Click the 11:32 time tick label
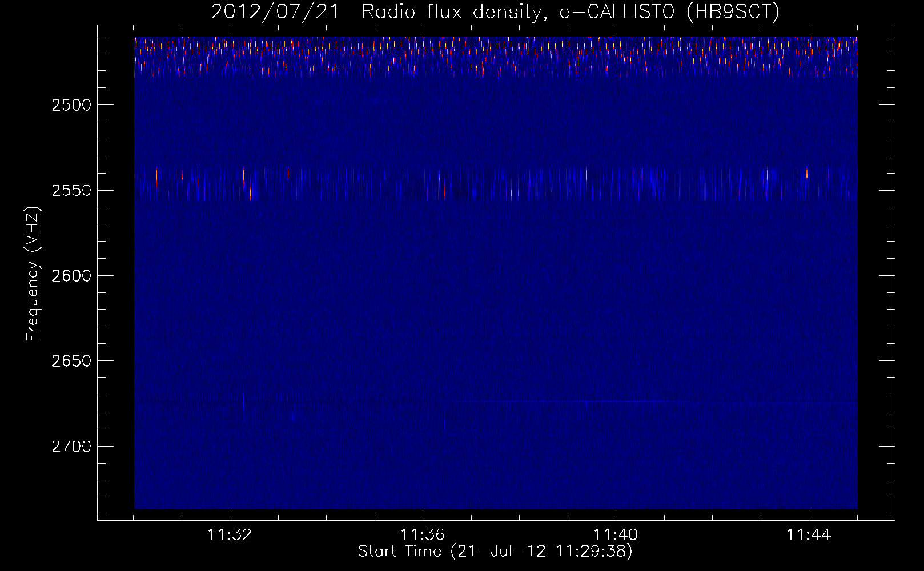 230,535
